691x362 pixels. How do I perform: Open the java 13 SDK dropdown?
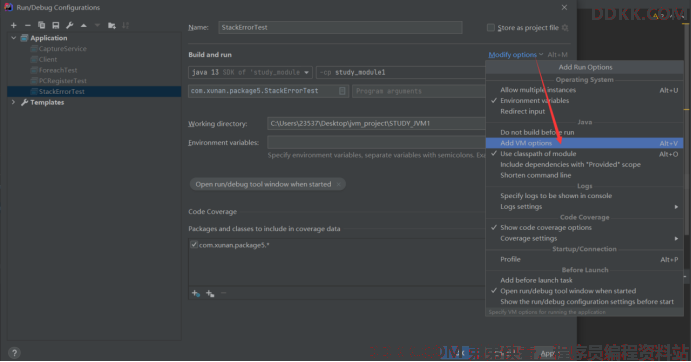250,72
